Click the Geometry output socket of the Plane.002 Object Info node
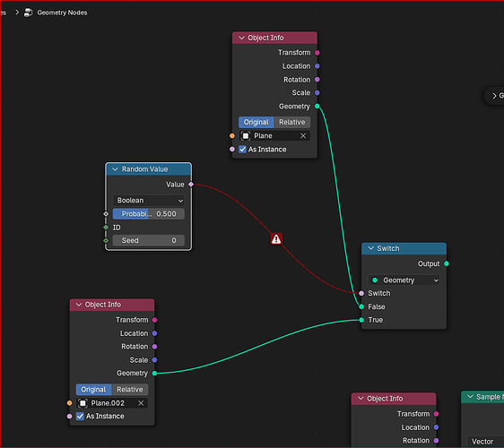 (154, 373)
